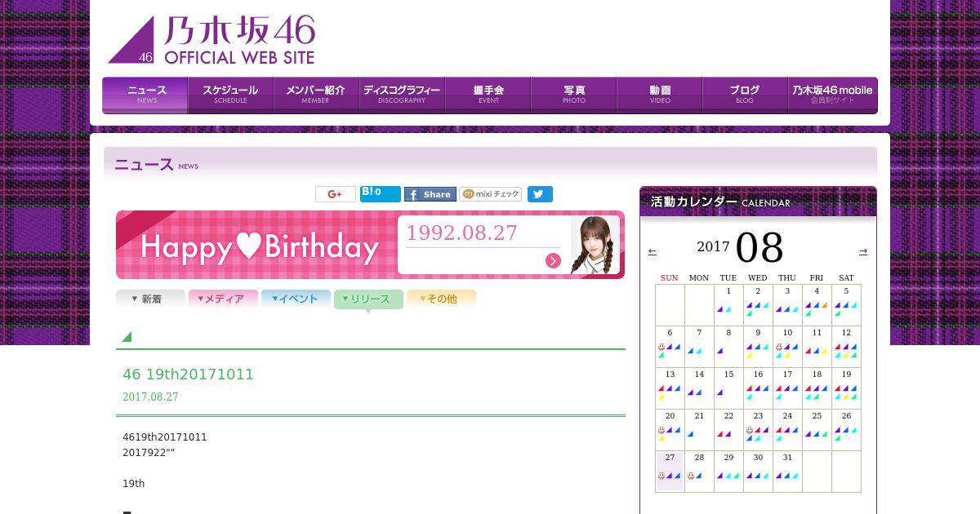Click the 2017.08.27 article date
Screen dimensions: 980x514
(150, 397)
